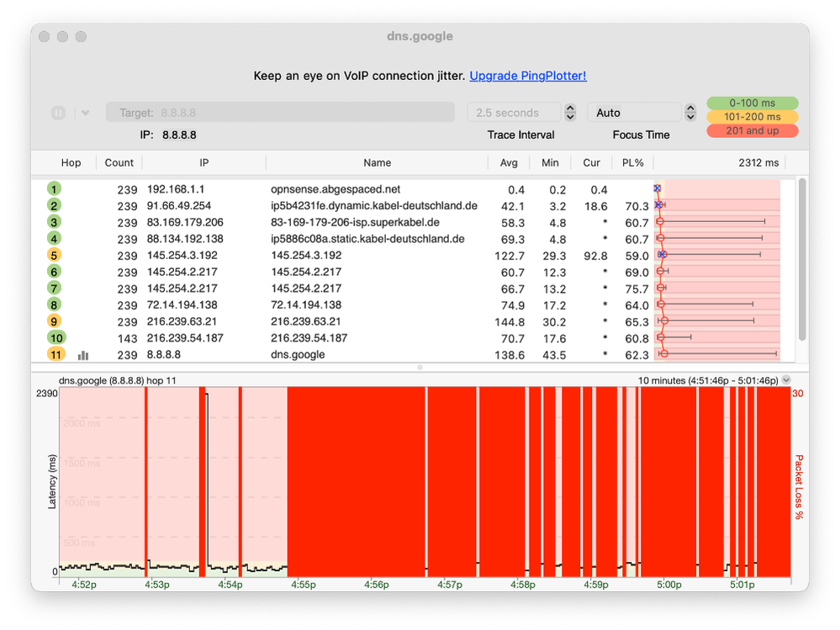
Task: Sort by the Hop column header
Action: pos(71,162)
